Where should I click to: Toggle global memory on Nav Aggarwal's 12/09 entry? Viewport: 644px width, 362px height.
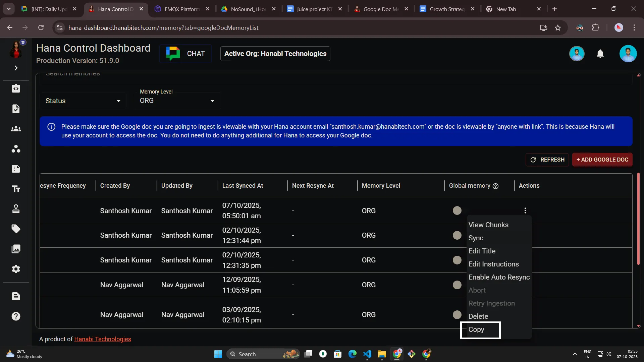457,285
